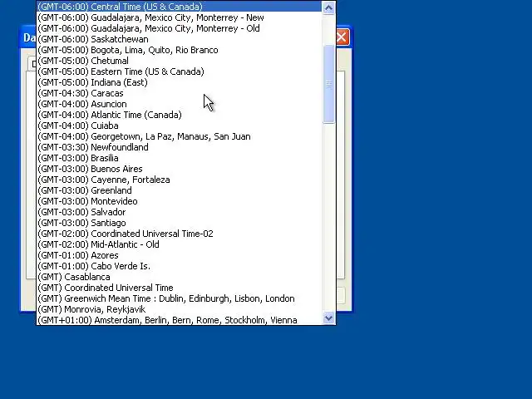Click the list scrollbar down arrow
This screenshot has width=532, height=399.
(x=328, y=318)
